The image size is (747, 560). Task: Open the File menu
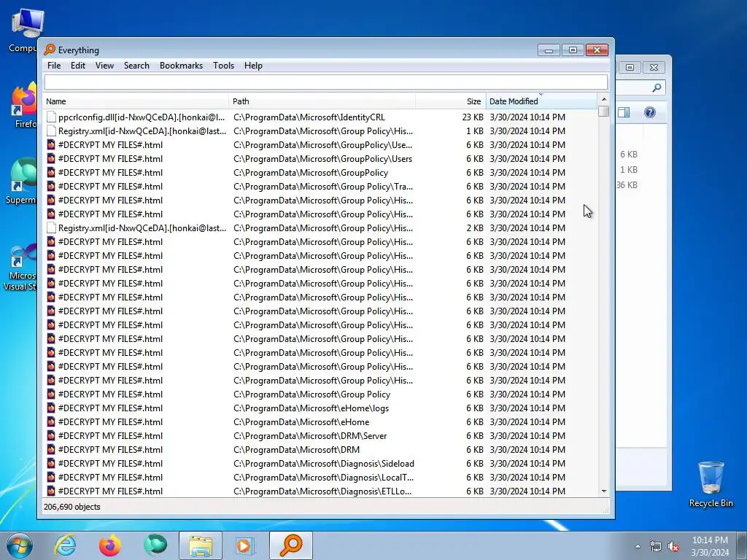[x=54, y=66]
